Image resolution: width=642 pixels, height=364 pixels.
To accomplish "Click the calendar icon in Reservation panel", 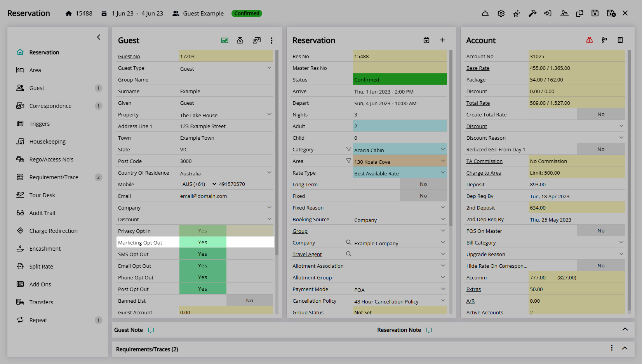I will point(426,40).
